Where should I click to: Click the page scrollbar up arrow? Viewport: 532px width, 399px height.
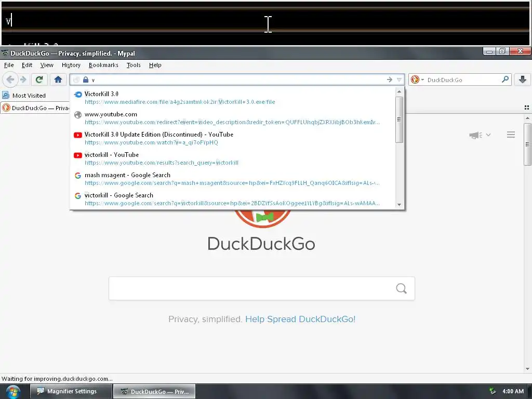point(527,118)
